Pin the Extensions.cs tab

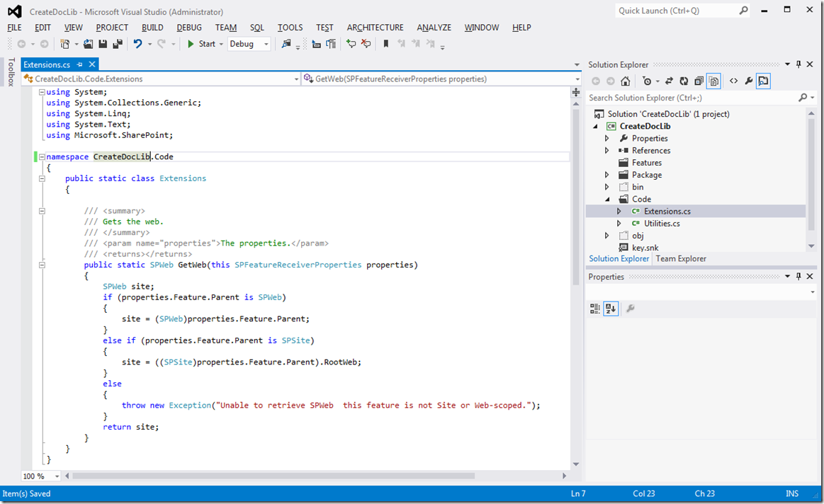(79, 64)
